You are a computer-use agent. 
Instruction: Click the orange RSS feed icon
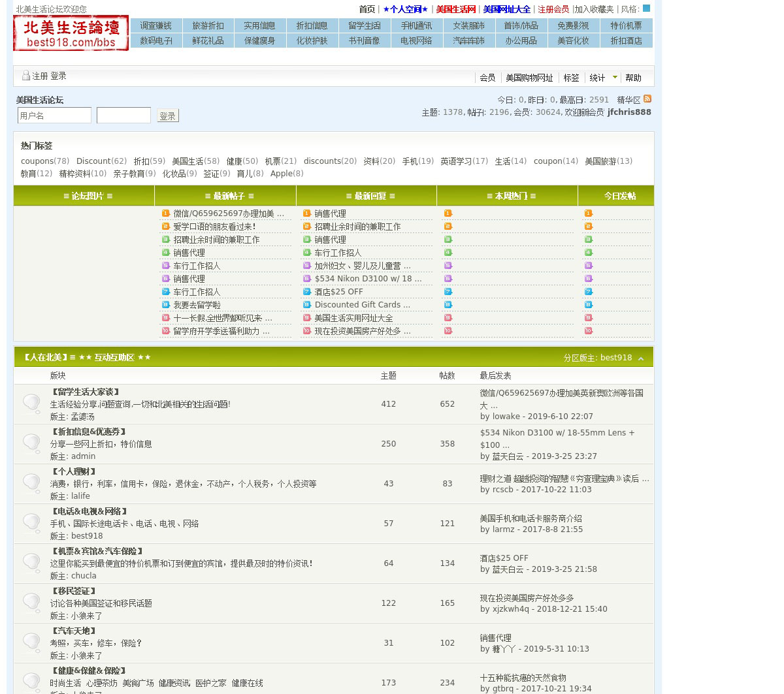point(647,99)
